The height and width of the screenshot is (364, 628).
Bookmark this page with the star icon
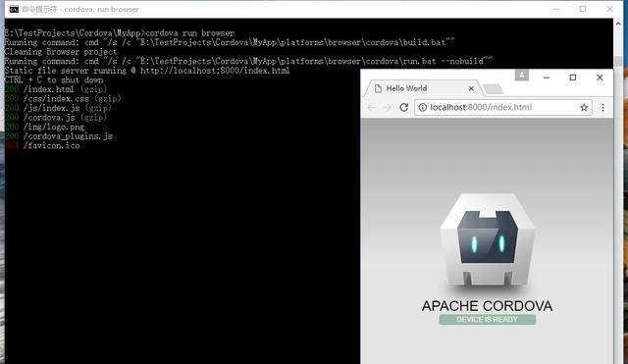(x=584, y=107)
